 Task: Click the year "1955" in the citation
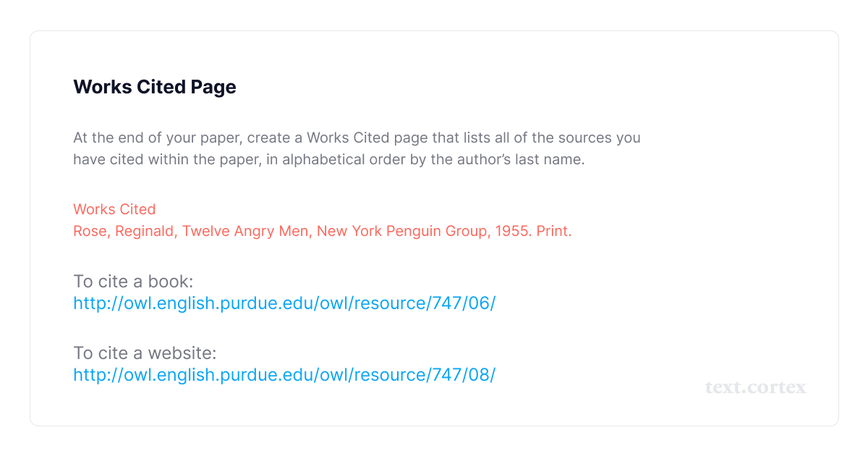tap(512, 232)
